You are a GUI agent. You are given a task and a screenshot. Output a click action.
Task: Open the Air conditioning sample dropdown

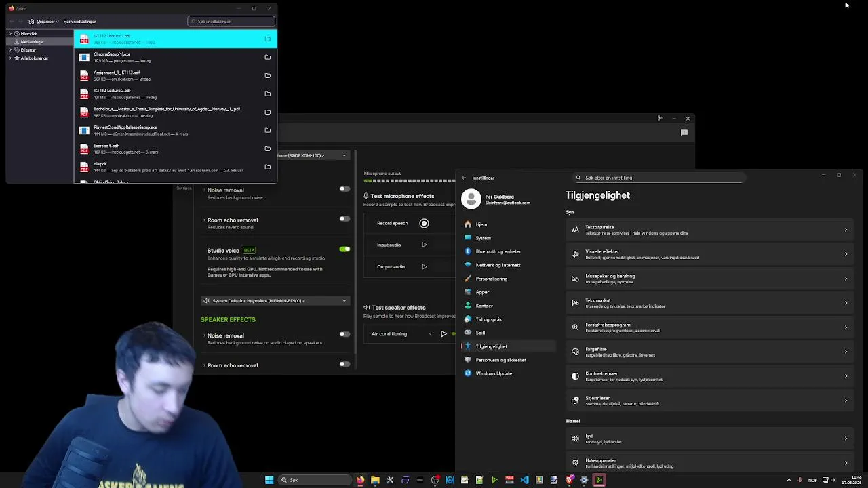coord(401,333)
